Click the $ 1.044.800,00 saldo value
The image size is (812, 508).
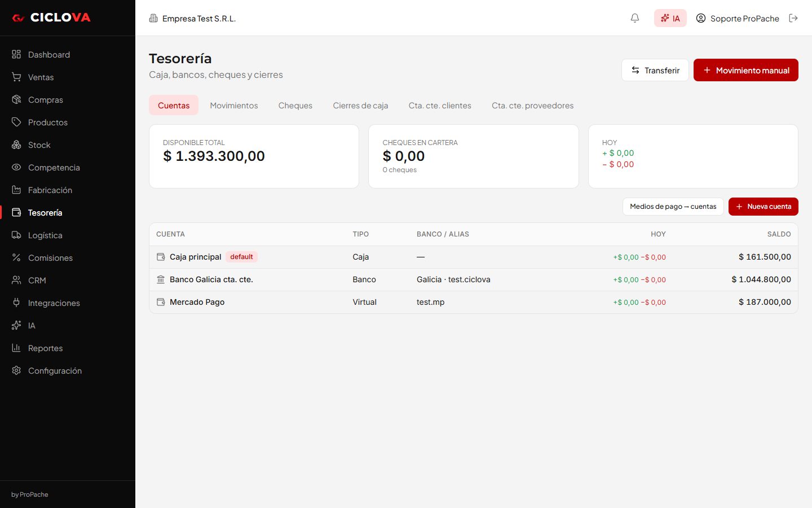point(761,279)
